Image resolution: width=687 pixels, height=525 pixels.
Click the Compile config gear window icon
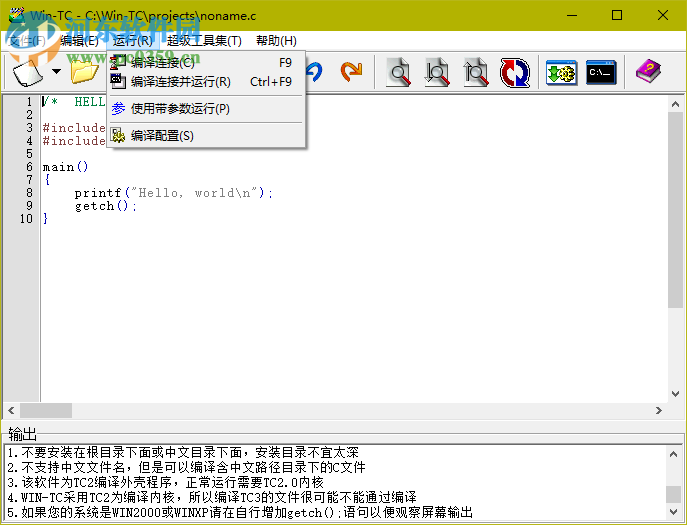(x=561, y=73)
